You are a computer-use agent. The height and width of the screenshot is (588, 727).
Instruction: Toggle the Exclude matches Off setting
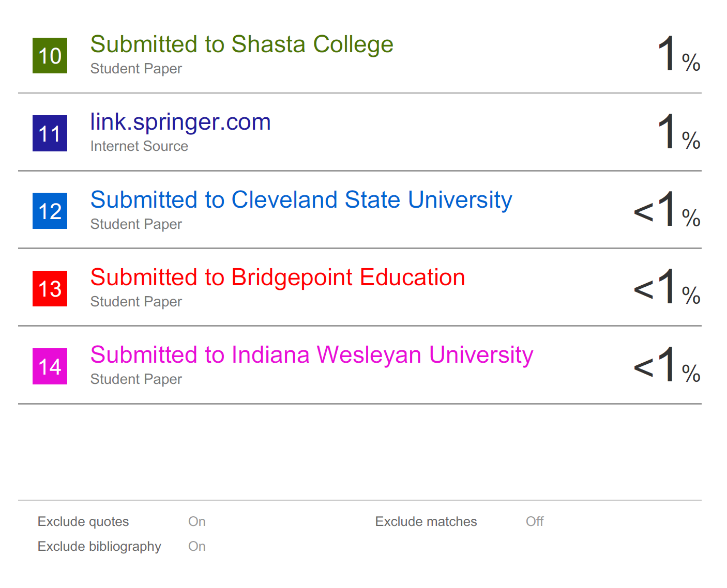pyautogui.click(x=535, y=521)
